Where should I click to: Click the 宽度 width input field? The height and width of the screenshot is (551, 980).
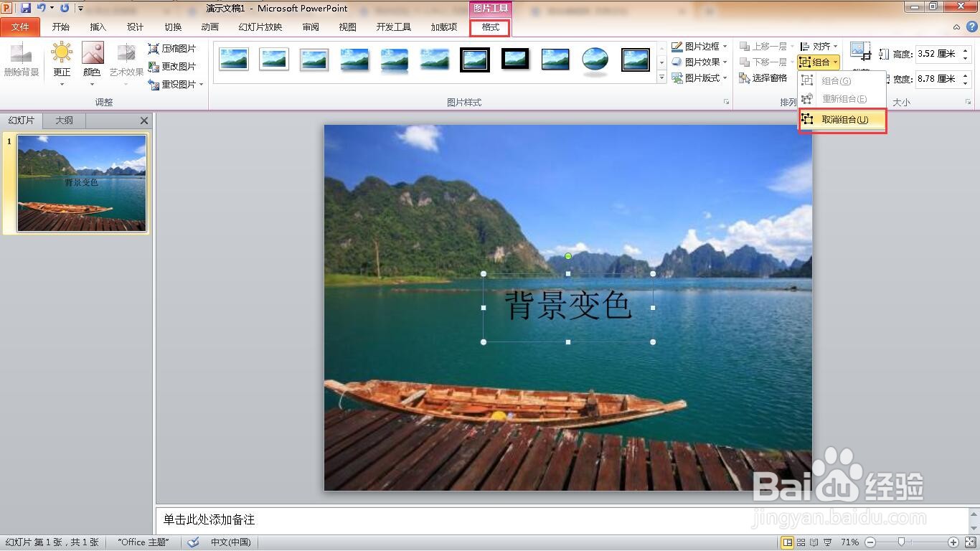pyautogui.click(x=938, y=79)
